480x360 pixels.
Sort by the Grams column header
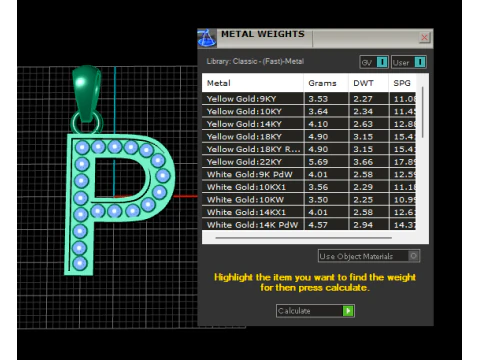click(326, 83)
